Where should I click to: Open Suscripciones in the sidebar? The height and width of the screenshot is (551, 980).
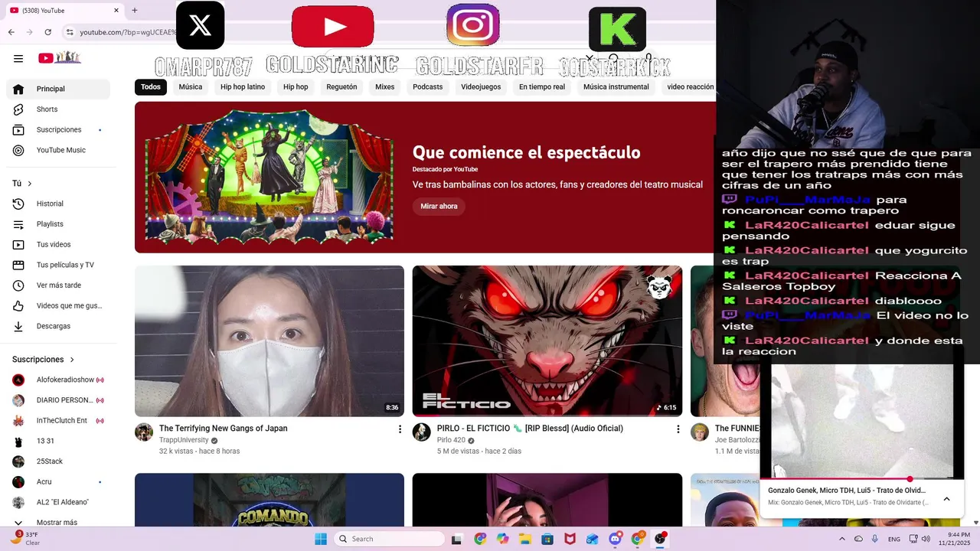pos(58,130)
